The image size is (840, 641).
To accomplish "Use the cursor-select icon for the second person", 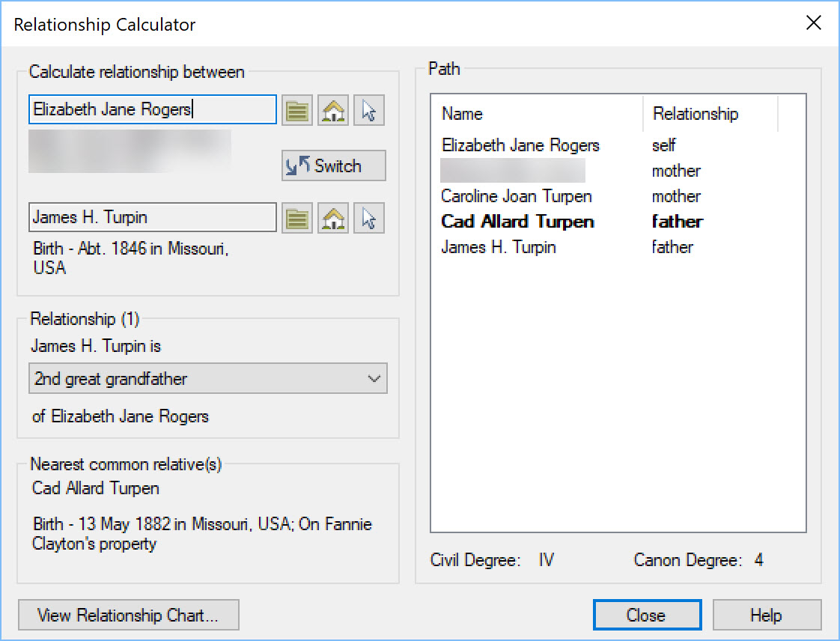I will click(368, 218).
